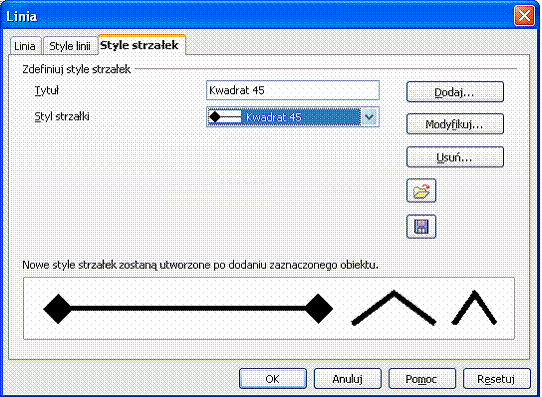The height and width of the screenshot is (397, 542).
Task: Click the Tytuł label
Action: click(x=47, y=91)
